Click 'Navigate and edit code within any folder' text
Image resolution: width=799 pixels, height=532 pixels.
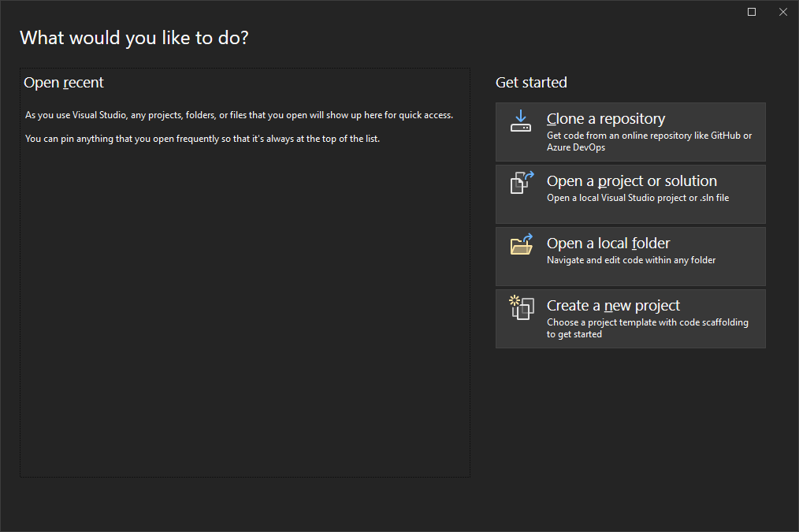pyautogui.click(x=631, y=260)
